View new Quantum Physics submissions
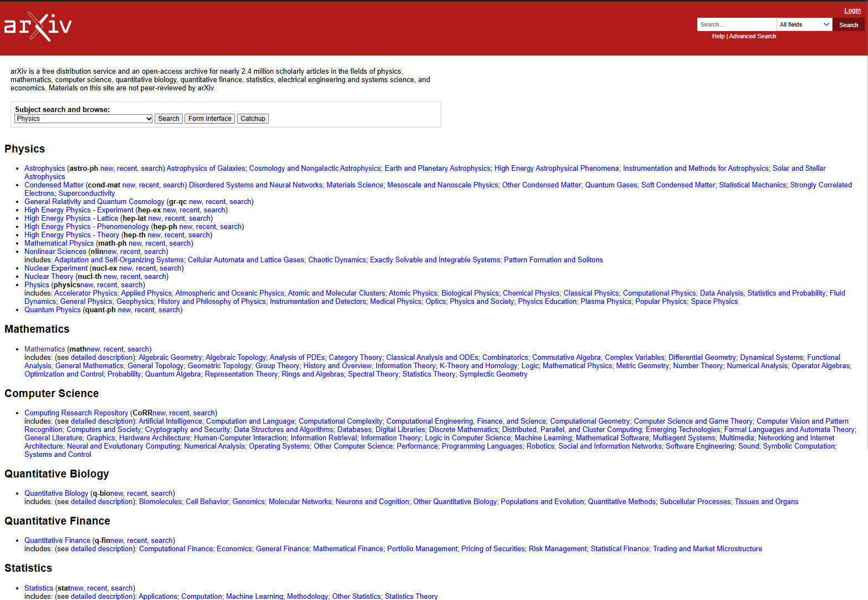This screenshot has width=868, height=600. pyautogui.click(x=124, y=309)
